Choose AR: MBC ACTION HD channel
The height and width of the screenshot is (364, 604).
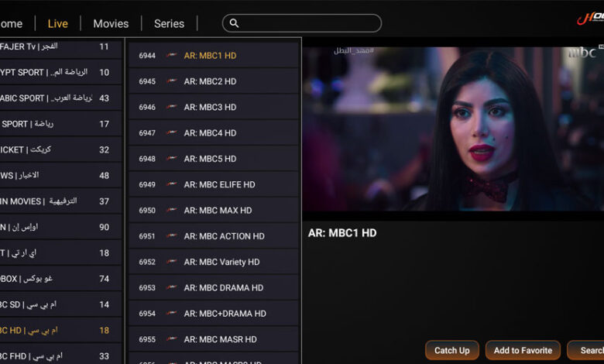(x=224, y=236)
